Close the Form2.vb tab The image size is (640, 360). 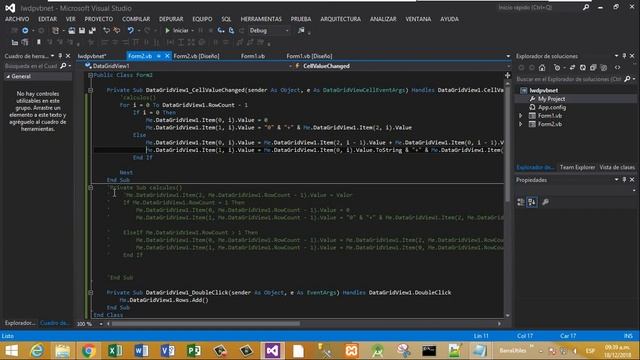[167, 56]
